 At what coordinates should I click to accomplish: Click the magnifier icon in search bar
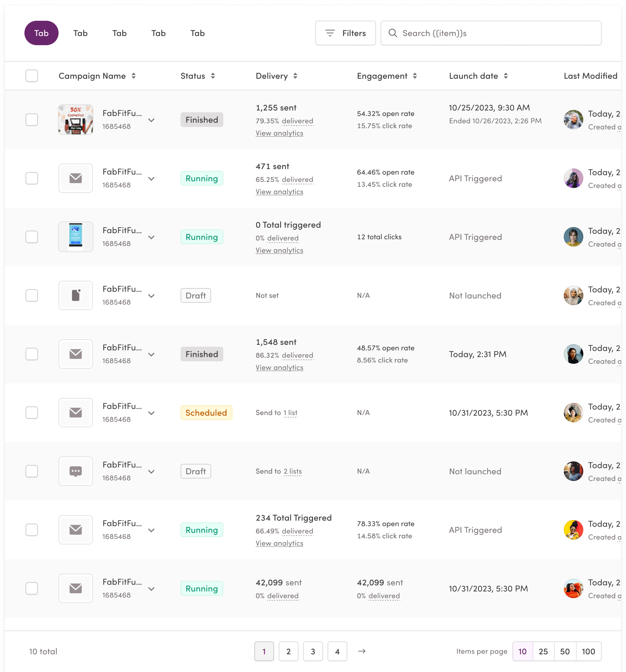[393, 33]
